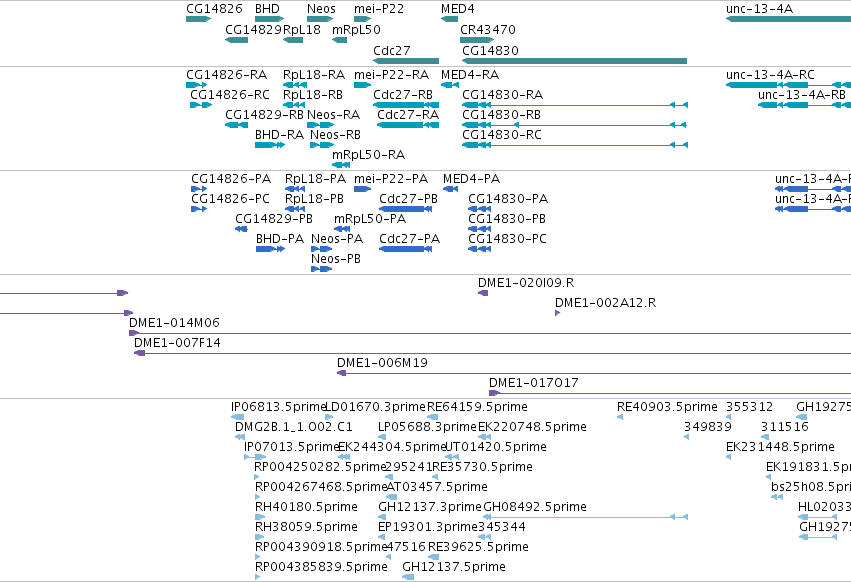The image size is (851, 582).
Task: Click EST RP004385839.5prime
Action: coord(257,577)
